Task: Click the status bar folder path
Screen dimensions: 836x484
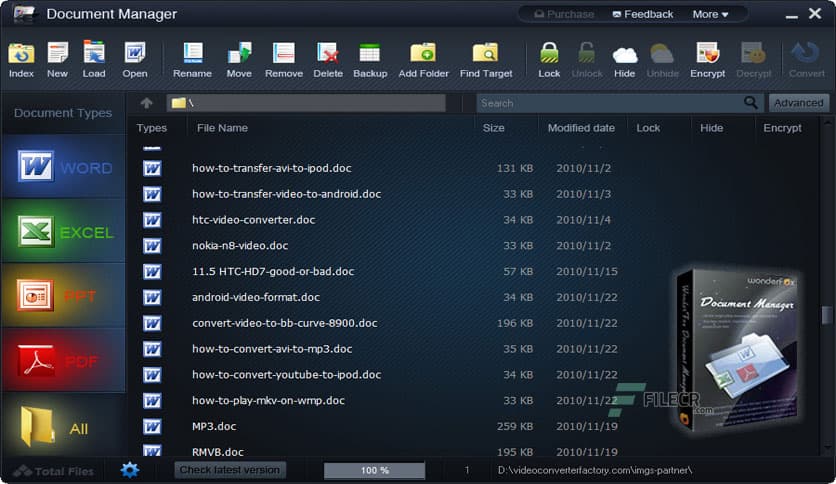Action: pyautogui.click(x=595, y=470)
